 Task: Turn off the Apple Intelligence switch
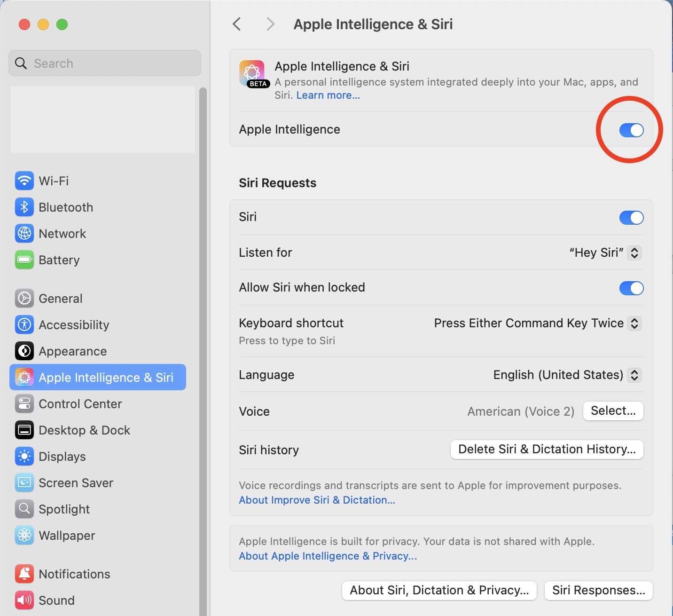coord(631,130)
